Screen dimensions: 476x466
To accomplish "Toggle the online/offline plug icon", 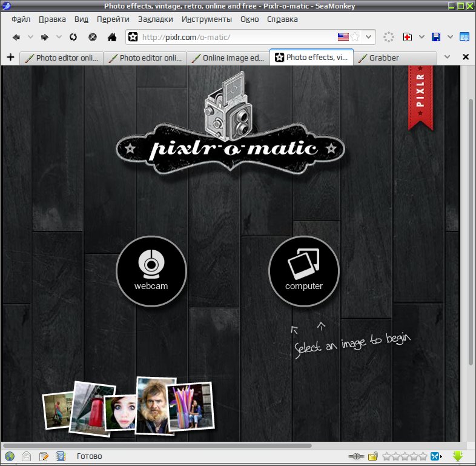I will tap(356, 456).
